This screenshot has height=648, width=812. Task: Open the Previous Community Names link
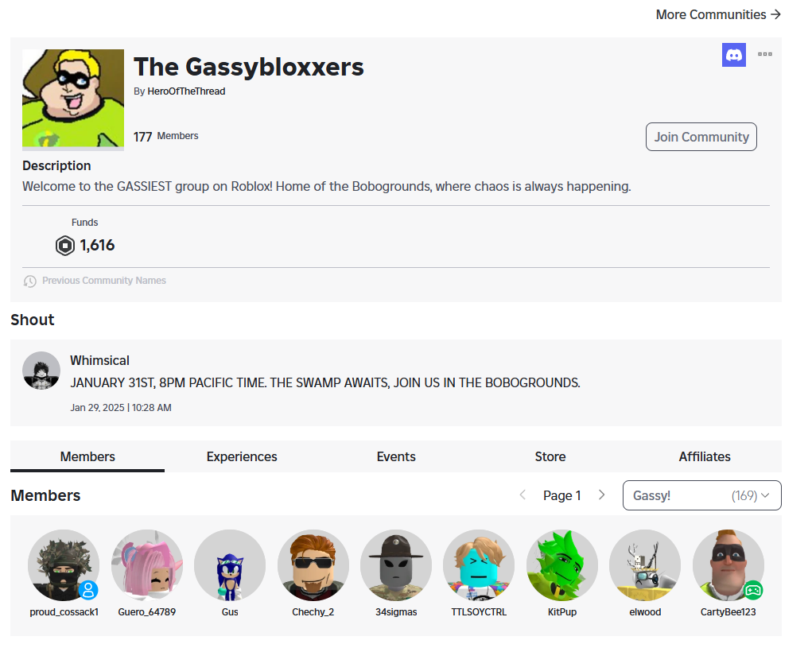(104, 281)
